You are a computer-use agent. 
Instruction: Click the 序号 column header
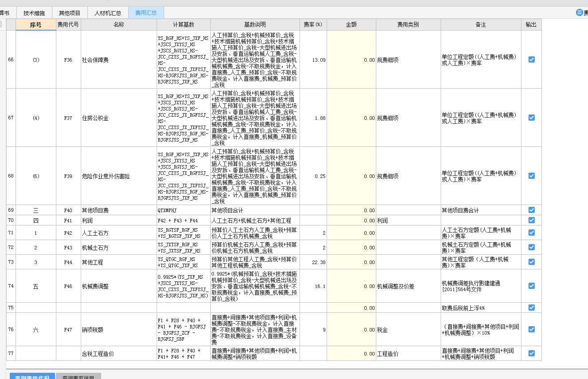pos(36,25)
